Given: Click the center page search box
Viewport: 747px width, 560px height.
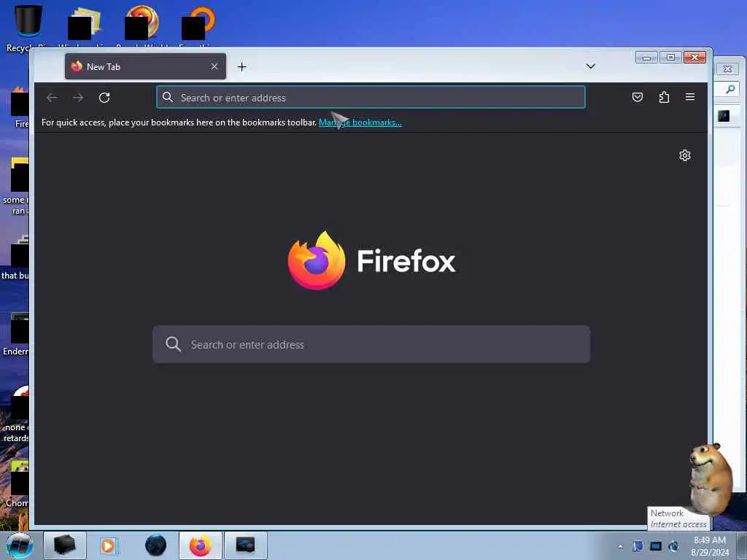Looking at the screenshot, I should click(x=371, y=344).
